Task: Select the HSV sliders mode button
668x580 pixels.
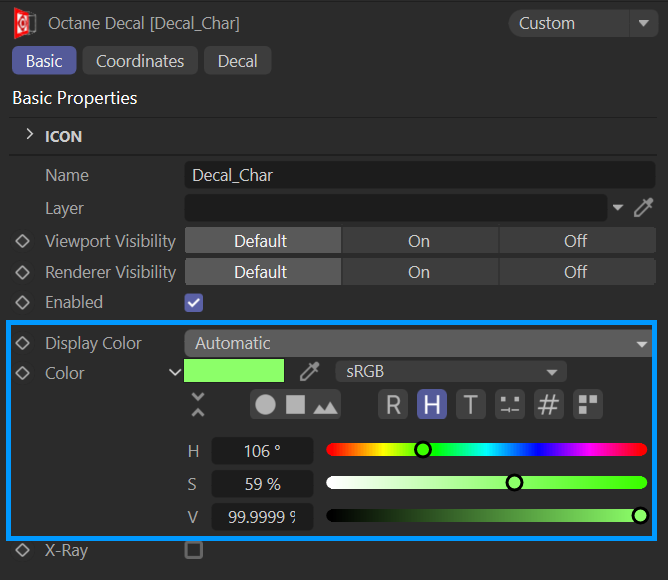Action: (x=432, y=404)
